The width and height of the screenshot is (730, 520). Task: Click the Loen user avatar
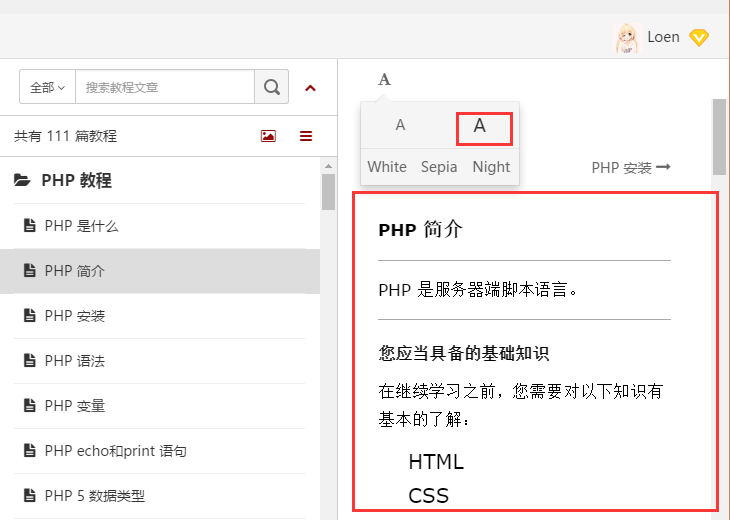626,37
